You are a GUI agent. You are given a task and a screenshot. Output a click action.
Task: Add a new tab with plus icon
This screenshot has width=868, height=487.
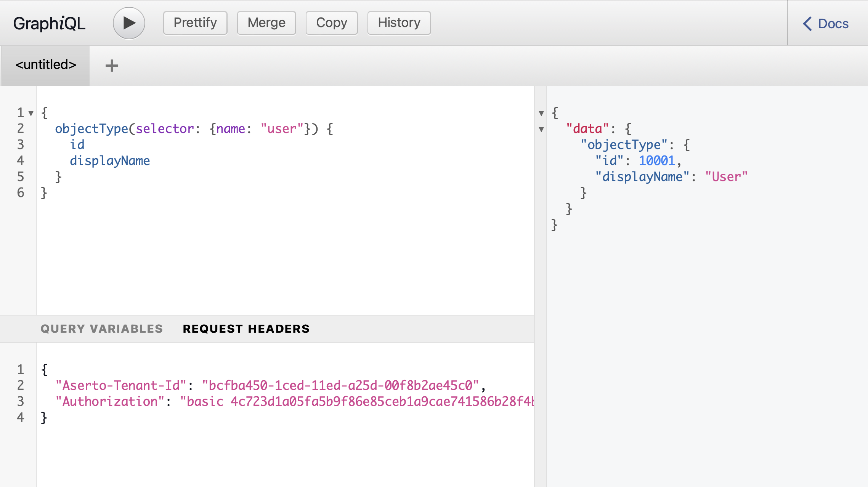(x=112, y=66)
